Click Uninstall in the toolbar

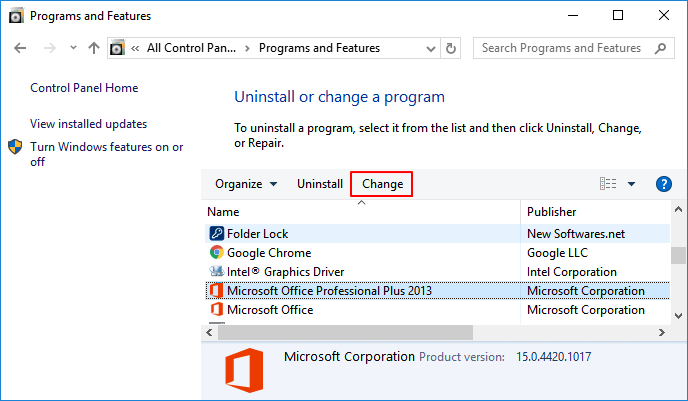[x=320, y=184]
